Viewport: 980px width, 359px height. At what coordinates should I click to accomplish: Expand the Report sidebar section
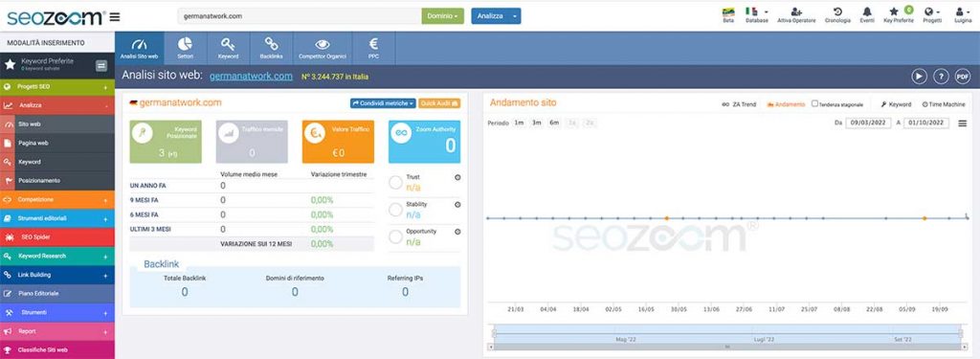[57, 331]
